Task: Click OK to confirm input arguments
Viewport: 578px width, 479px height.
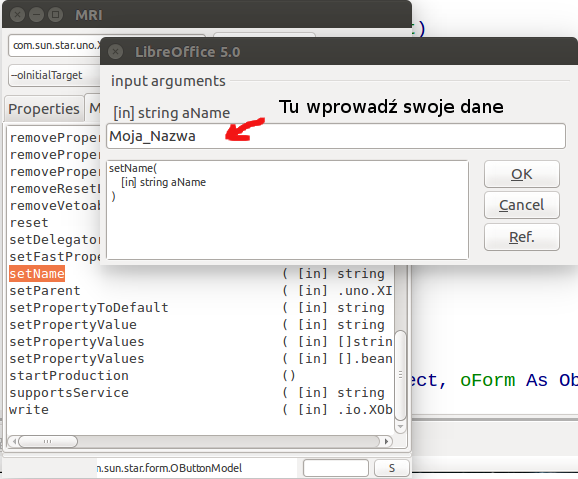Action: (x=522, y=174)
